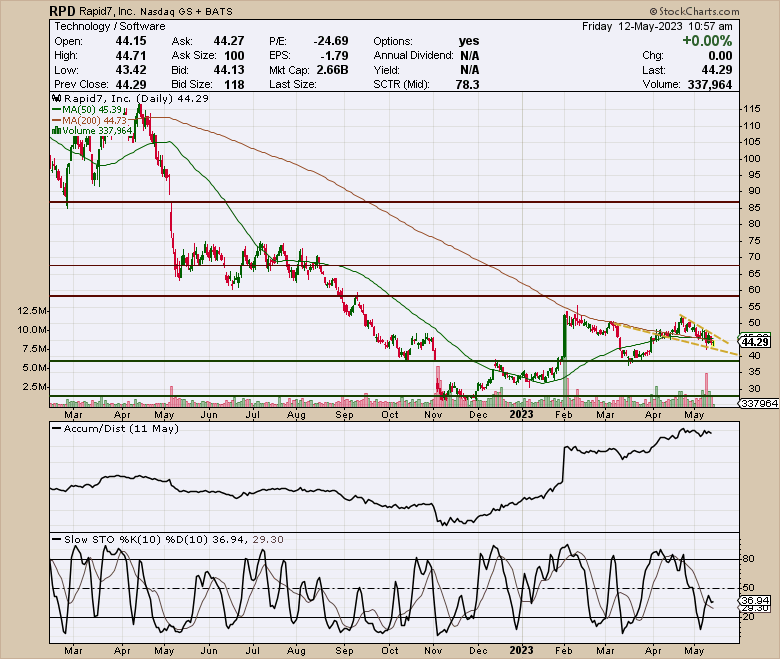The image size is (780, 659).
Task: Click the Rapid7, Inc. (Daily) 44.29 legend text
Action: tap(136, 98)
